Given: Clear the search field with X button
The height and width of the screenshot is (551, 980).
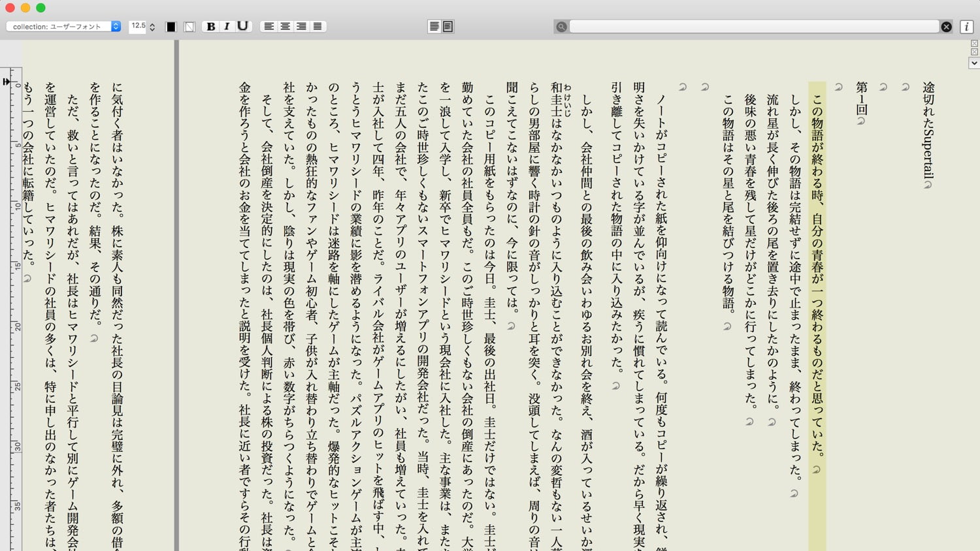Looking at the screenshot, I should pyautogui.click(x=946, y=27).
